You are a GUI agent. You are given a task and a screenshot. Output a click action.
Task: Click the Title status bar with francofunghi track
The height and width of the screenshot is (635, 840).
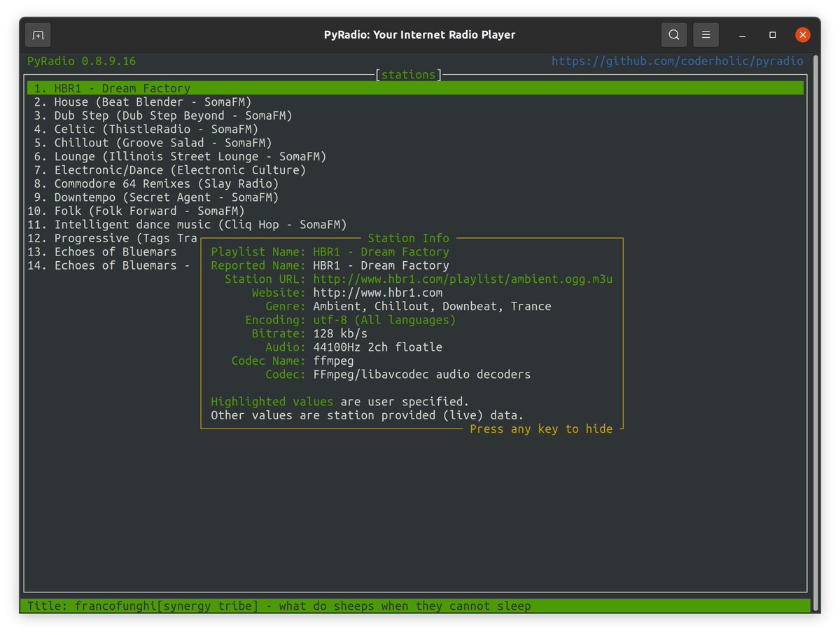pos(415,606)
